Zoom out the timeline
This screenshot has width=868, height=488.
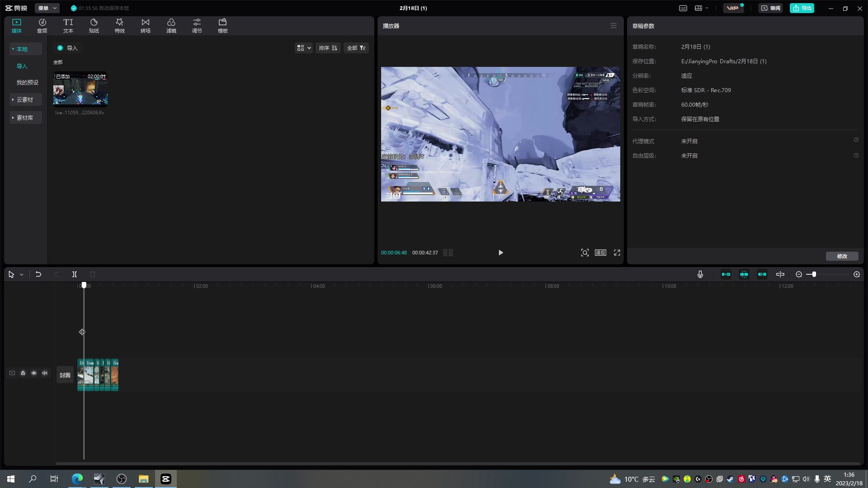point(799,274)
